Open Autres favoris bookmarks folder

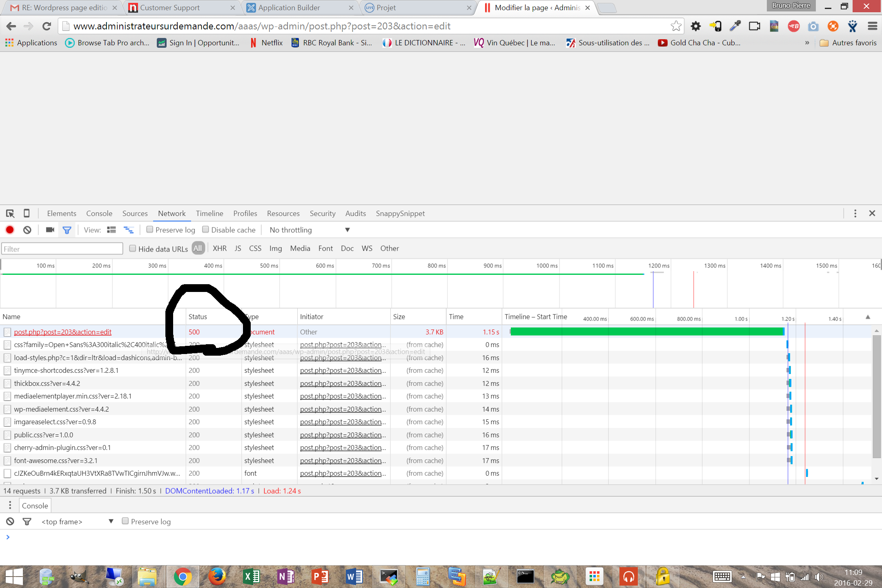pos(848,42)
